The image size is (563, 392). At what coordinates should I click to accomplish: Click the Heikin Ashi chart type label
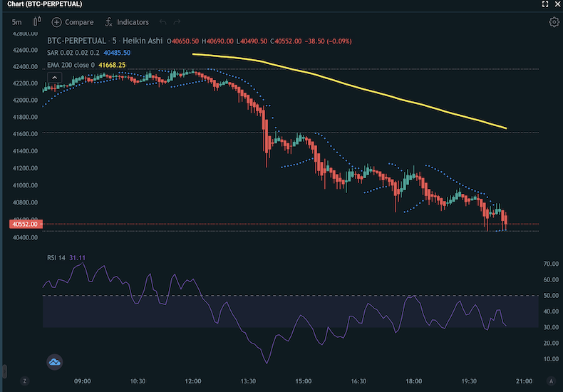click(143, 41)
